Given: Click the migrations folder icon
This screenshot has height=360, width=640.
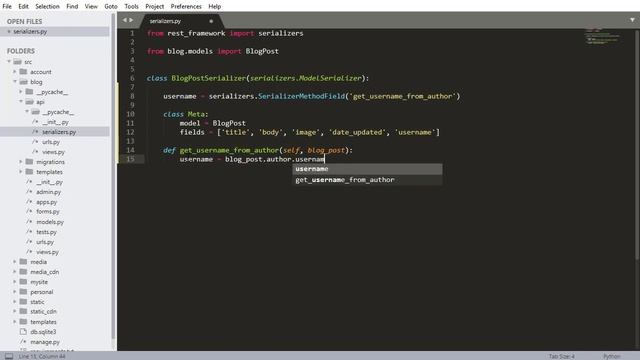Looking at the screenshot, I should [29, 162].
